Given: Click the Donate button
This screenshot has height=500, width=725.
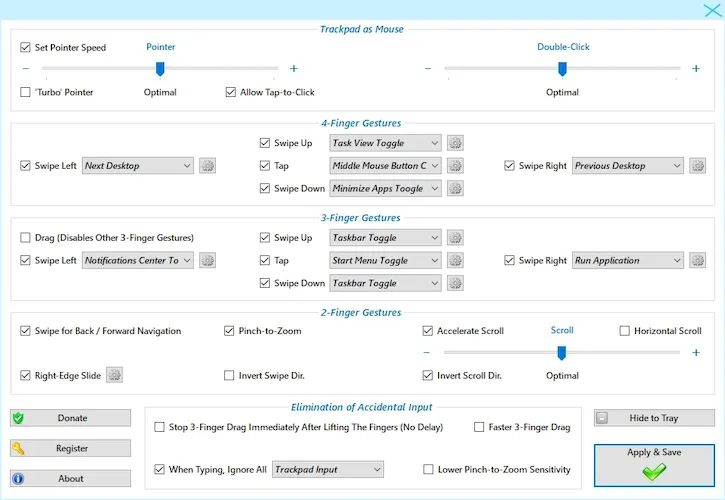Looking at the screenshot, I should tap(71, 418).
